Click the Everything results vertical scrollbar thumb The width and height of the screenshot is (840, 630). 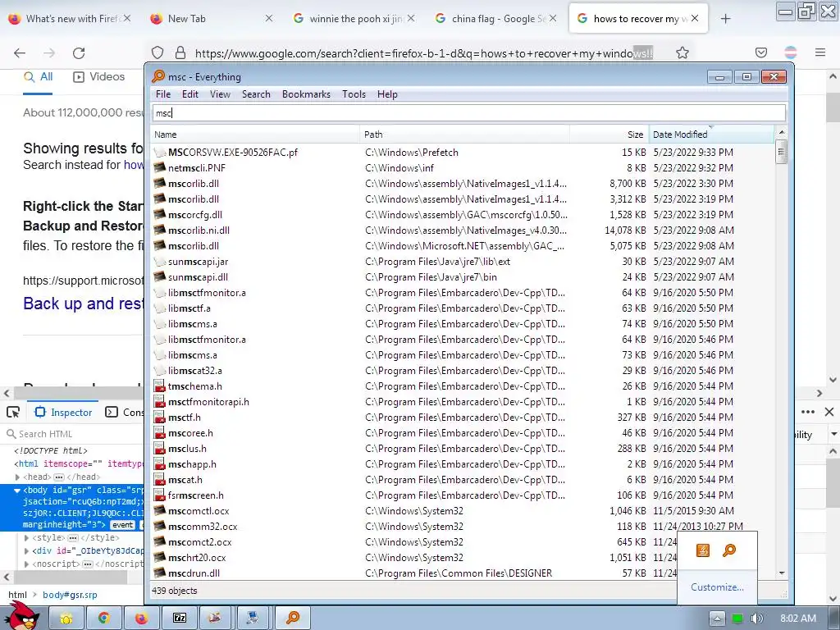point(781,152)
